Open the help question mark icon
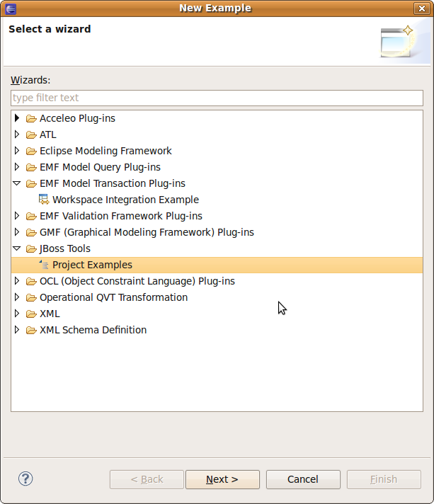This screenshot has height=504, width=434. 25,479
